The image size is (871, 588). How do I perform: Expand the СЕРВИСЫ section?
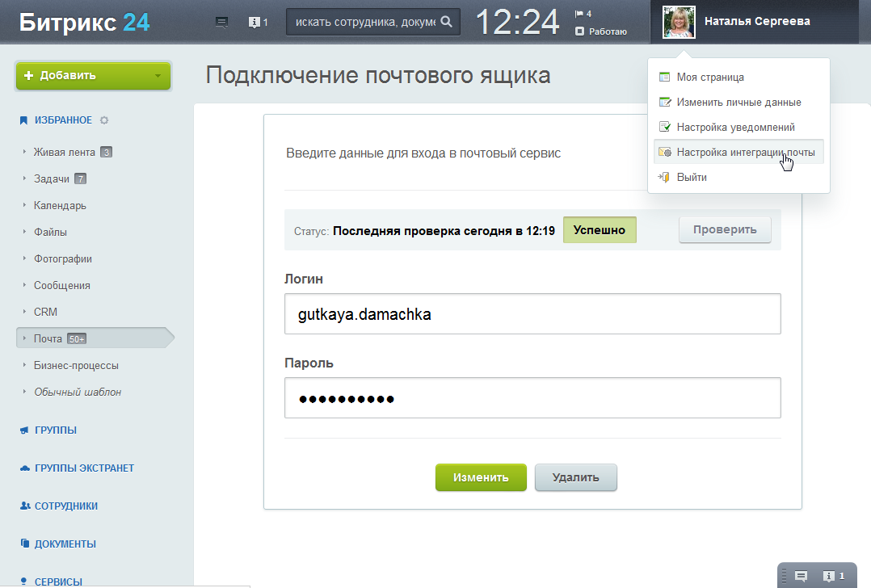click(58, 582)
